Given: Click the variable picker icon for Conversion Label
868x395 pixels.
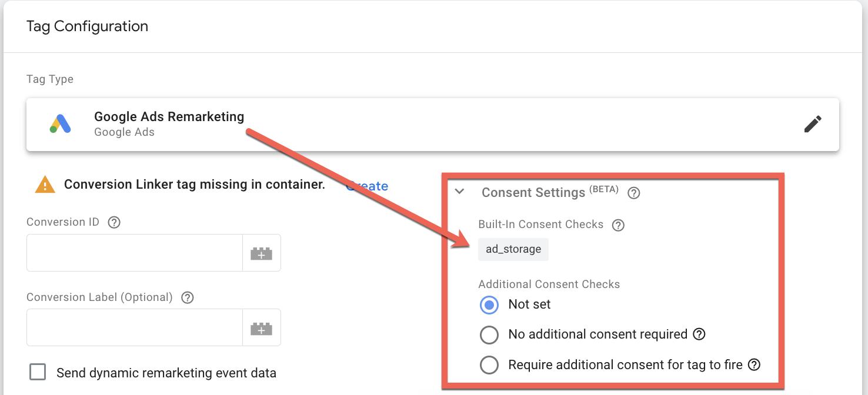Looking at the screenshot, I should point(262,327).
